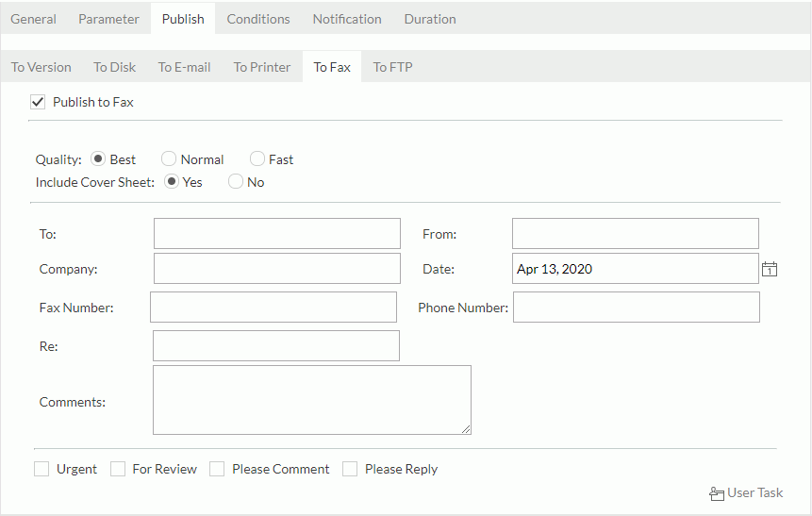This screenshot has width=812, height=516.
Task: Tick the For Review checkbox
Action: (x=118, y=469)
